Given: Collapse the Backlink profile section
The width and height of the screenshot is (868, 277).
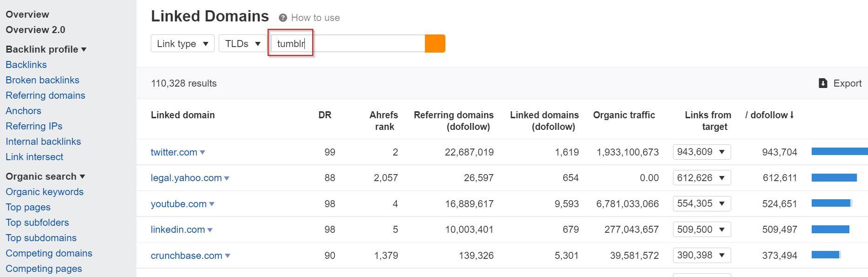Looking at the screenshot, I should point(46,49).
